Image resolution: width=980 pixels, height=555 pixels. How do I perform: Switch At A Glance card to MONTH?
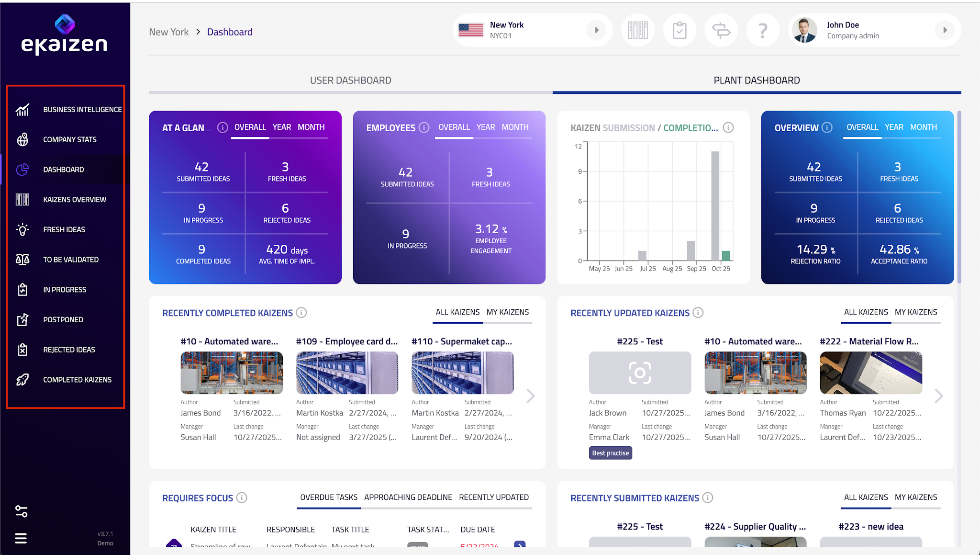[311, 127]
